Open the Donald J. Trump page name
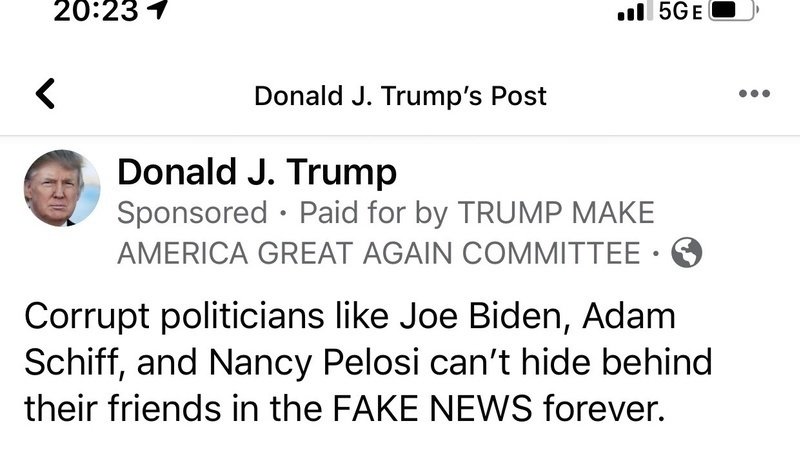800x450 pixels. click(x=257, y=173)
